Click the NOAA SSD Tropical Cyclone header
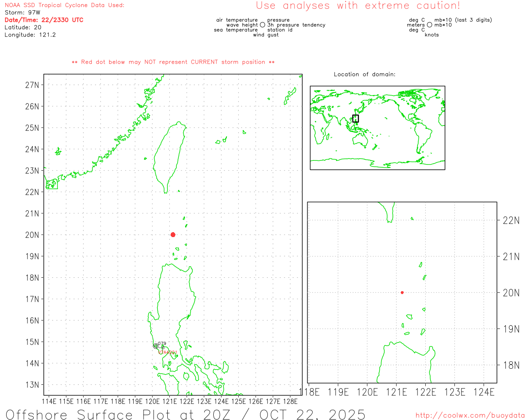The image size is (525, 420). click(x=64, y=5)
